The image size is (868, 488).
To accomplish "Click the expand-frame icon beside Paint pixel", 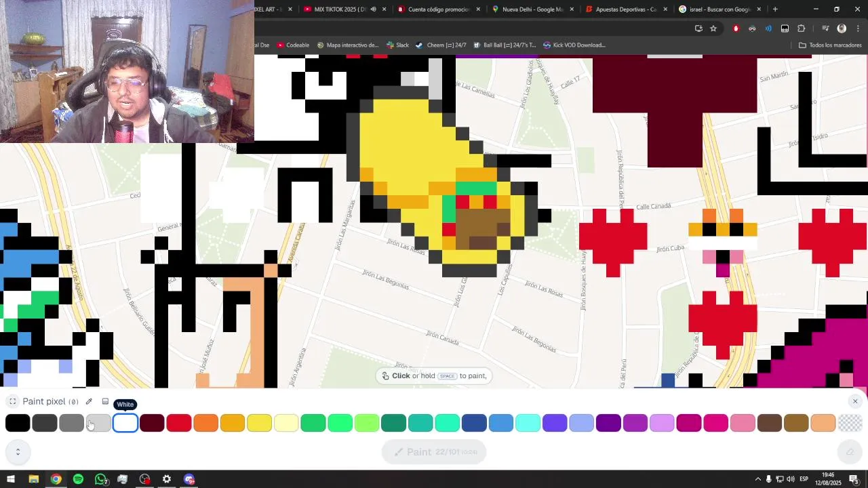I will pyautogui.click(x=12, y=401).
